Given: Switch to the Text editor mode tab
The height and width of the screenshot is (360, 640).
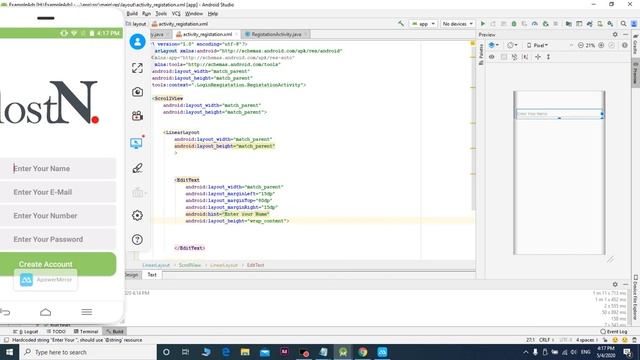Looking at the screenshot, I should pos(152,275).
